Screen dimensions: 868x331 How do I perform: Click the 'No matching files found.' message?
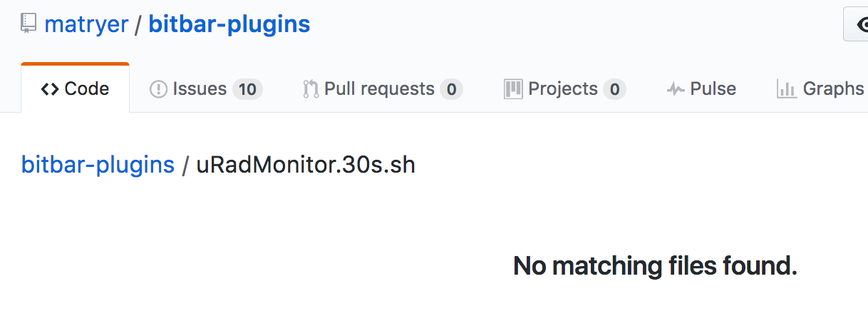tap(654, 266)
